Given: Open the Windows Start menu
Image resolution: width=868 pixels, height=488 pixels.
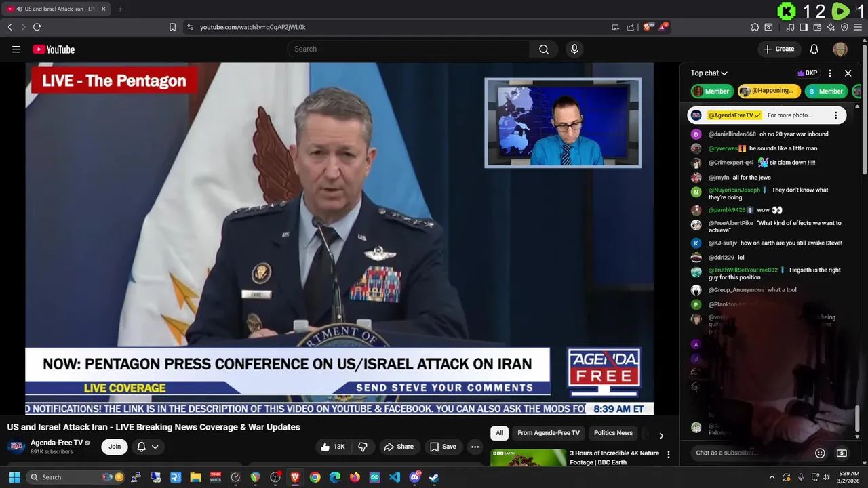Looking at the screenshot, I should [14, 477].
